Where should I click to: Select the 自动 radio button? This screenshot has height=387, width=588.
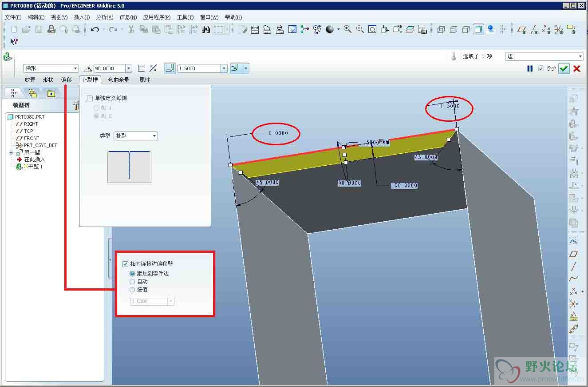click(x=132, y=282)
